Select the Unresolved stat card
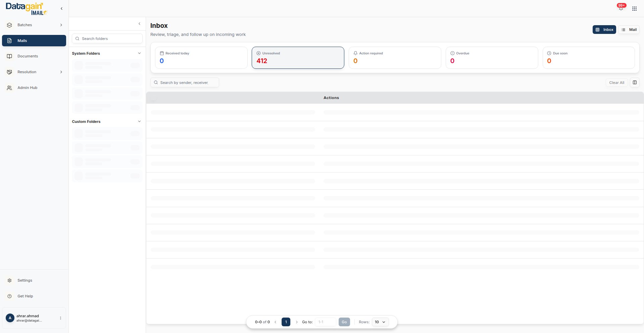The width and height of the screenshot is (644, 333). pos(298,58)
